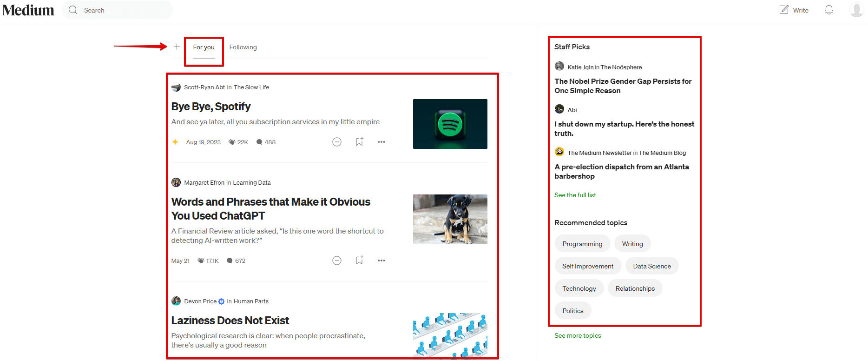Click the search magnifier icon

pyautogui.click(x=73, y=10)
